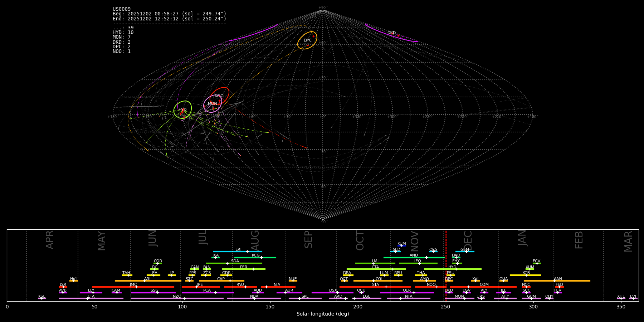Click the DEC month label in timeline
The width and height of the screenshot is (644, 322).
click(x=468, y=240)
